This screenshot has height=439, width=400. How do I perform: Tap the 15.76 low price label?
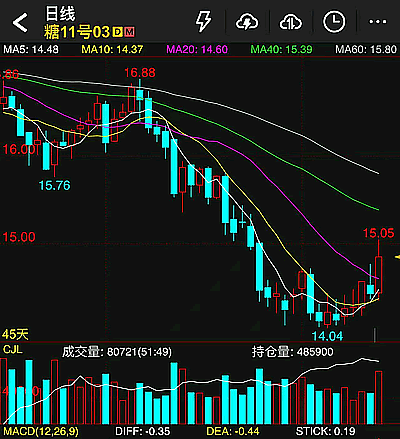pyautogui.click(x=54, y=185)
